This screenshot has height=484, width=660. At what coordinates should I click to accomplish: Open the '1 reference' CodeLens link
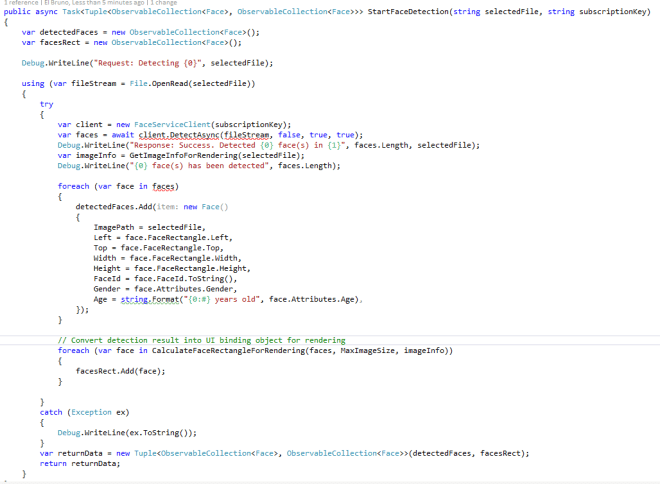17,3
